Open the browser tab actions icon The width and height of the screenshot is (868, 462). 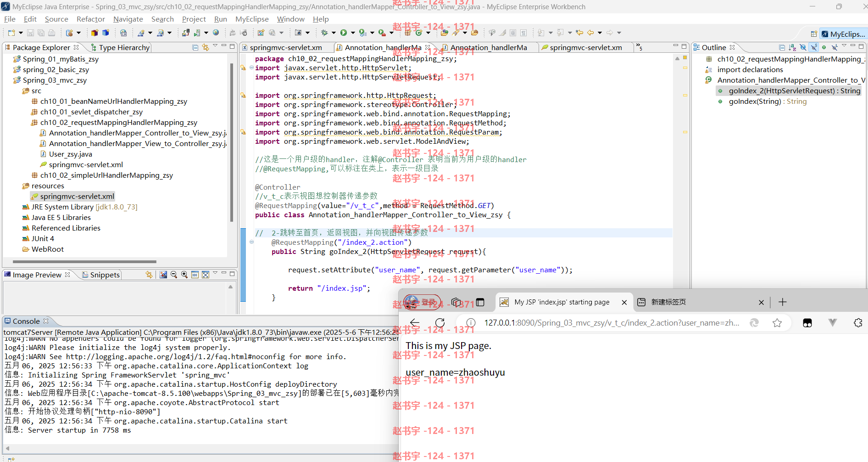coord(480,302)
